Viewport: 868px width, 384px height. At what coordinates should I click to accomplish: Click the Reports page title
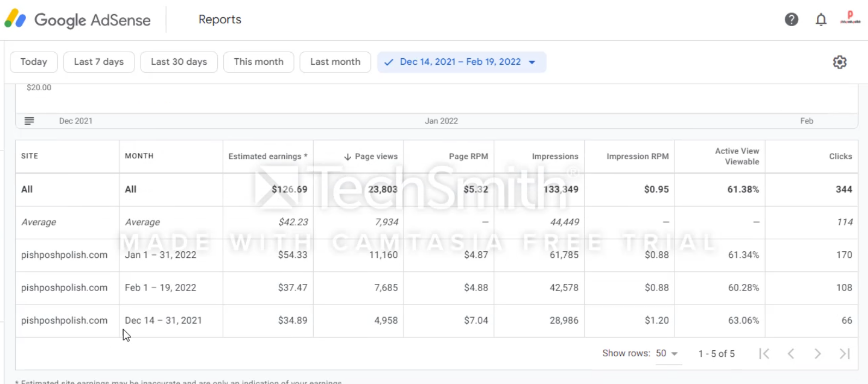click(x=220, y=20)
